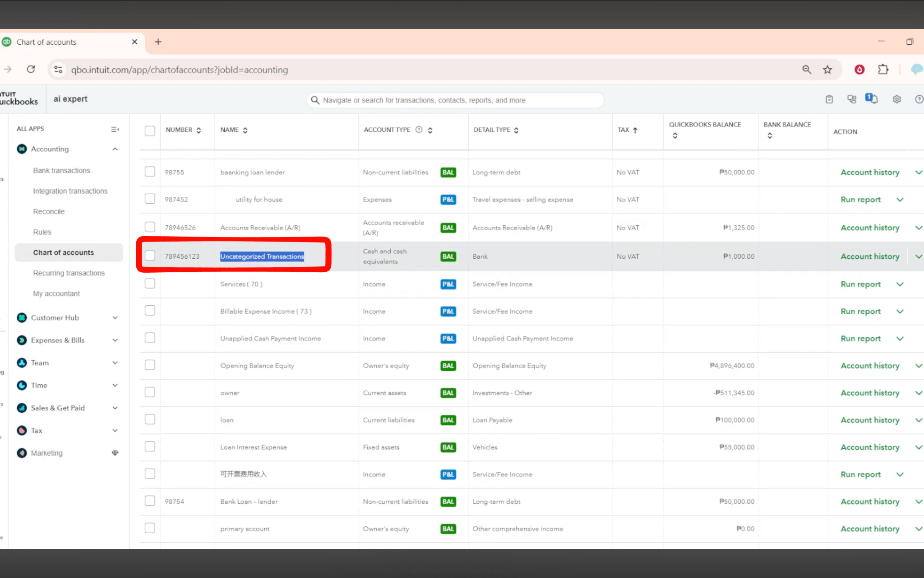Open a new browser tab with plus icon
924x578 pixels.
click(x=158, y=42)
